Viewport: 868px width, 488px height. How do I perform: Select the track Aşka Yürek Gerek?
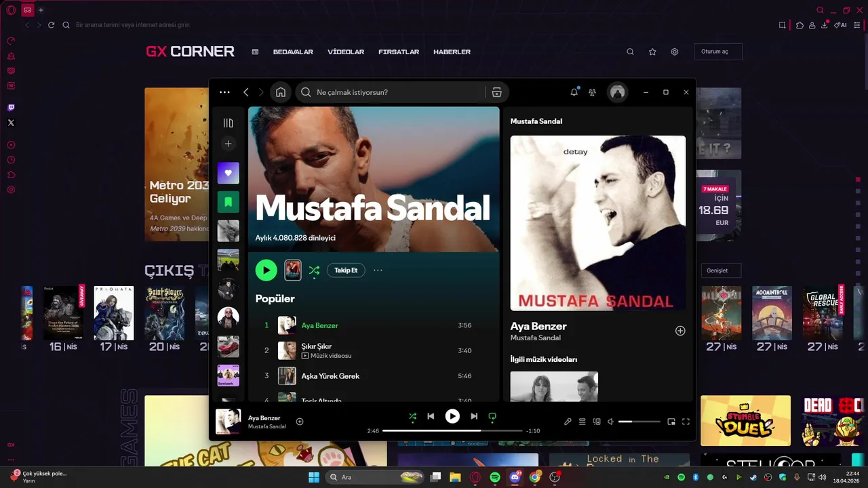tap(330, 376)
